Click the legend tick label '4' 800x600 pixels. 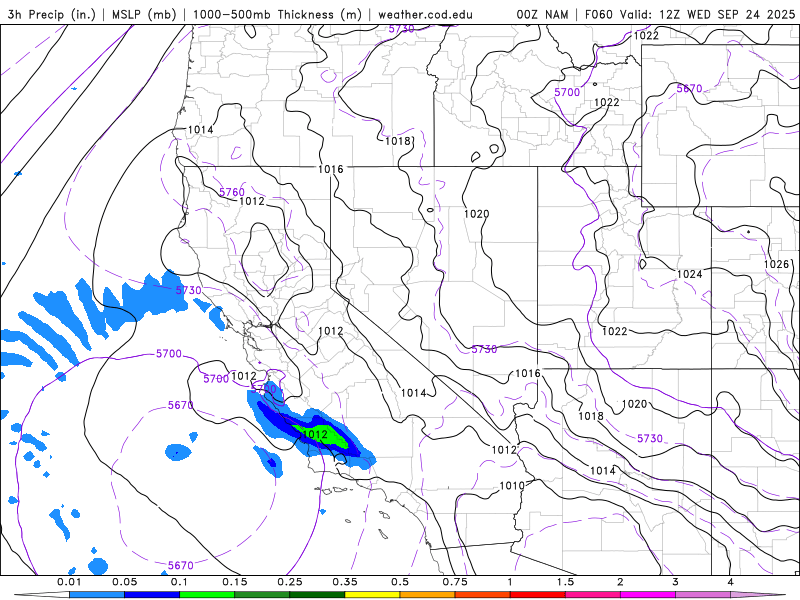(731, 582)
